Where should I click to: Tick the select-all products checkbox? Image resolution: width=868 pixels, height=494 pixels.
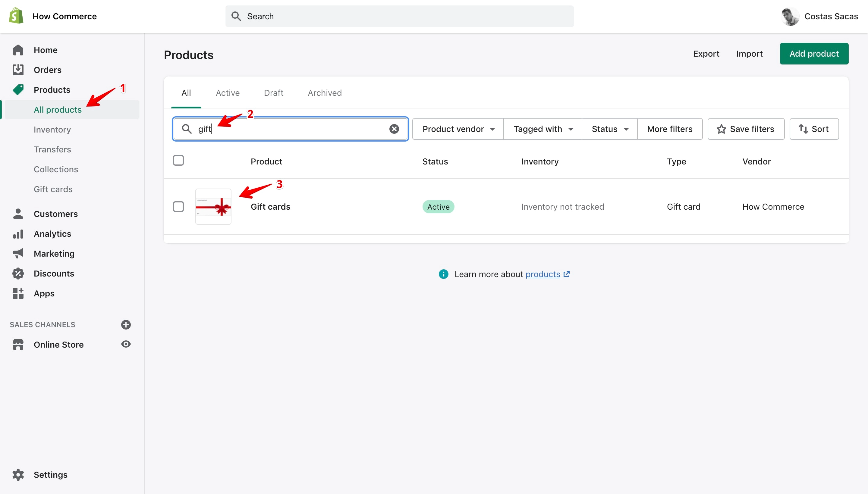point(178,160)
